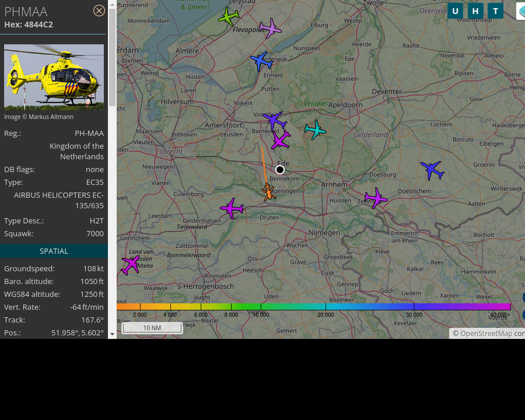Select the dark blue aircraft near Groenlo

pos(432,170)
